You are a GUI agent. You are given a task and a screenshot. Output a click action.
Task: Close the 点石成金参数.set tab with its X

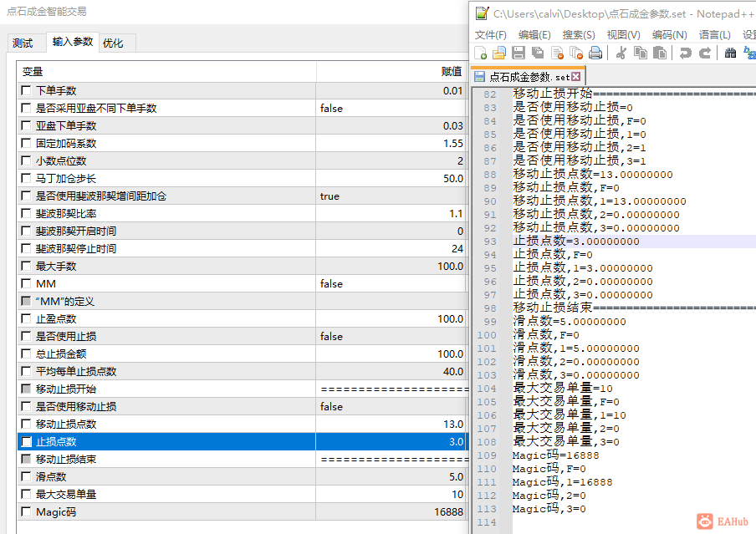[x=576, y=76]
